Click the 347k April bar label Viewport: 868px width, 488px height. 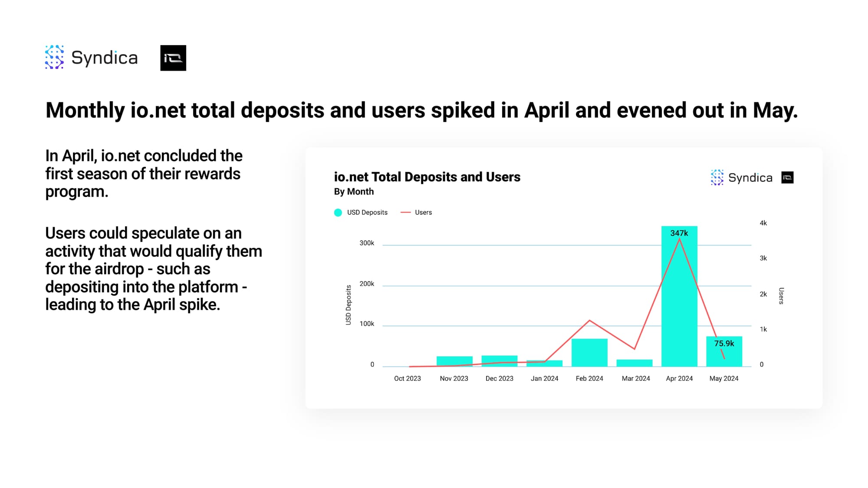tap(679, 233)
